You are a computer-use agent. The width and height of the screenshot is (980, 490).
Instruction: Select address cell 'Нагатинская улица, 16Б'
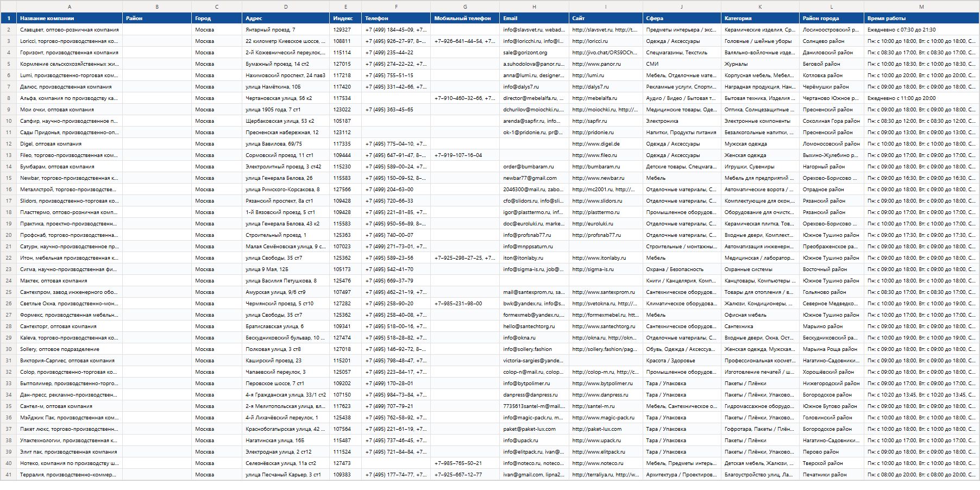286,441
